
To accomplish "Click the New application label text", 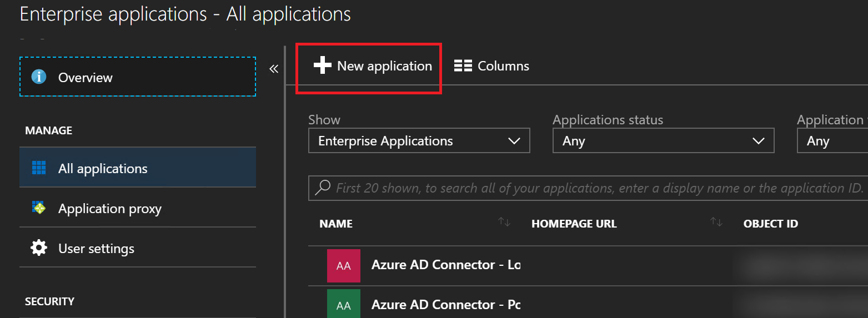I will click(x=384, y=66).
